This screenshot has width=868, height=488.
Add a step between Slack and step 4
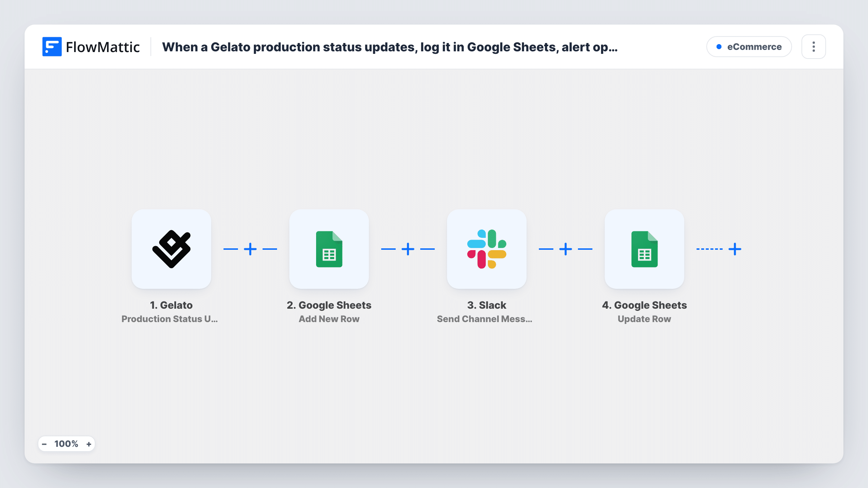click(x=566, y=249)
